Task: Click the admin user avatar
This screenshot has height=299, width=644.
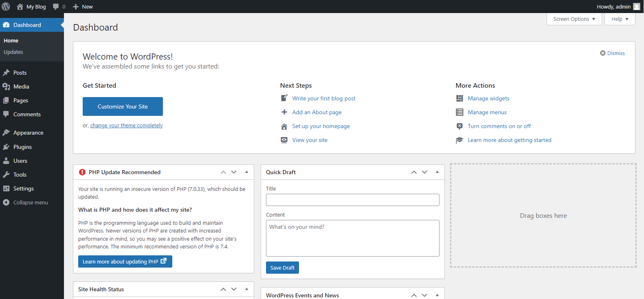Action: point(636,7)
